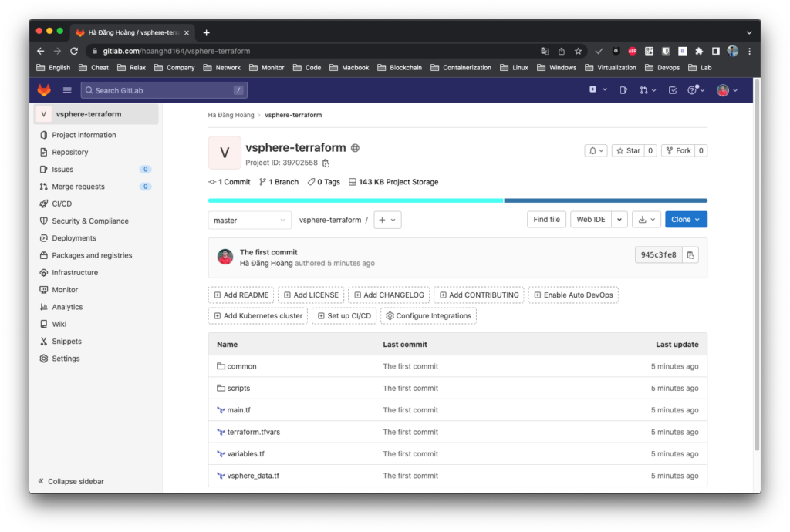This screenshot has height=532, width=790.
Task: Open Project information in sidebar
Action: tap(96, 135)
